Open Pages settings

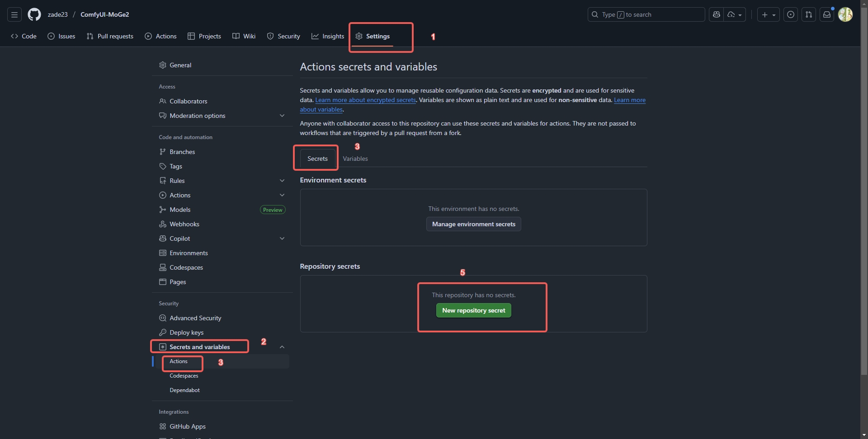tap(222, 282)
